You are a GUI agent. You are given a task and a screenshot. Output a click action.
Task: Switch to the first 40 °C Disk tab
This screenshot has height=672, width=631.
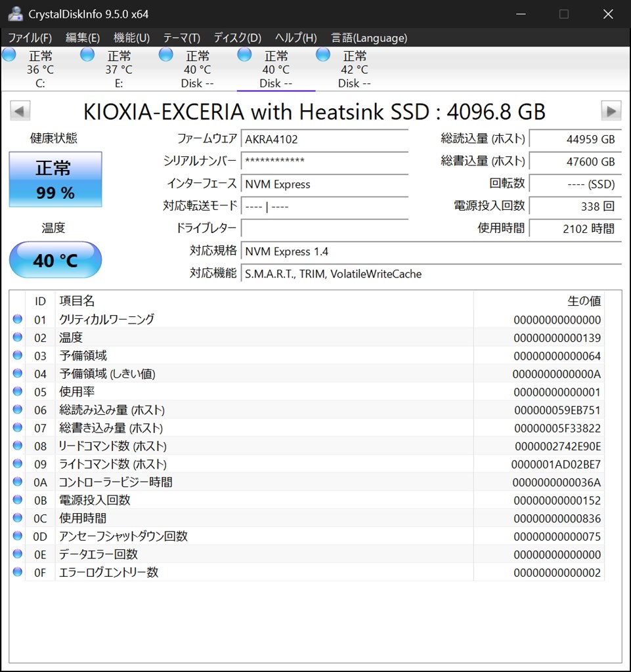197,68
